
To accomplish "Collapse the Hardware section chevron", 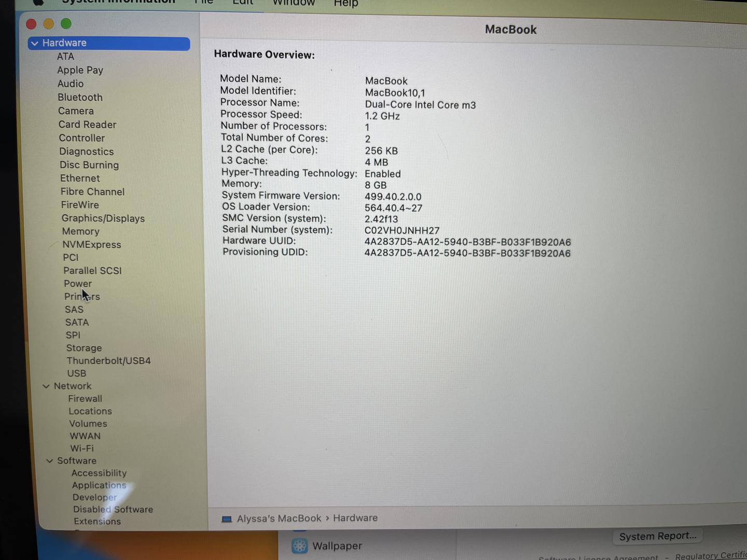I will (35, 44).
